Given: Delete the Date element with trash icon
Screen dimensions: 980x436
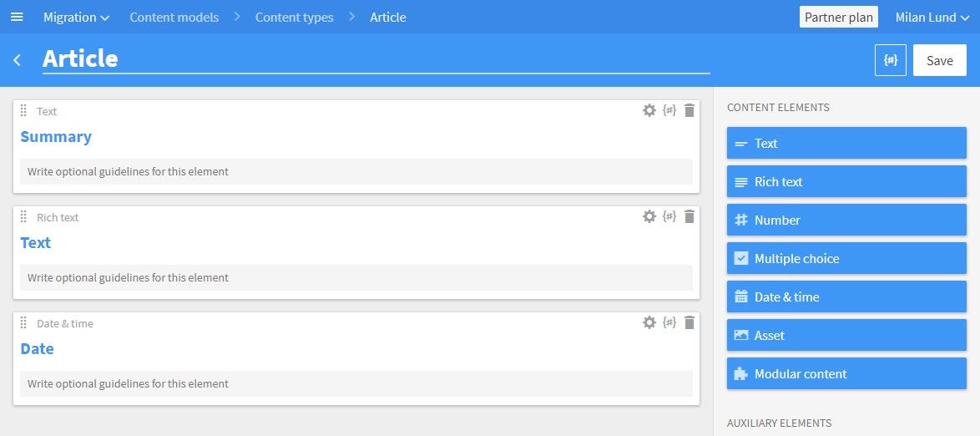Looking at the screenshot, I should pos(690,322).
